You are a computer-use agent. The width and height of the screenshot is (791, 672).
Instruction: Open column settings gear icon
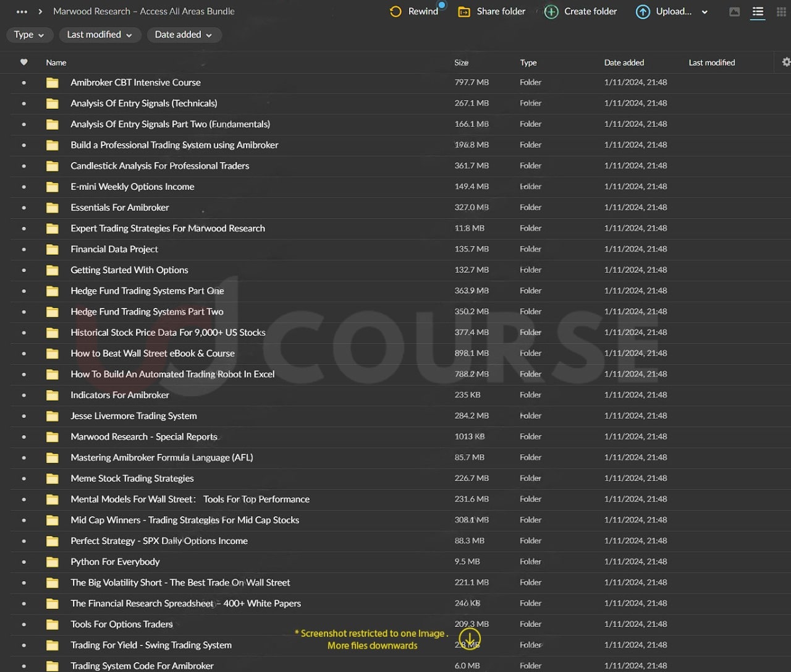click(x=786, y=62)
